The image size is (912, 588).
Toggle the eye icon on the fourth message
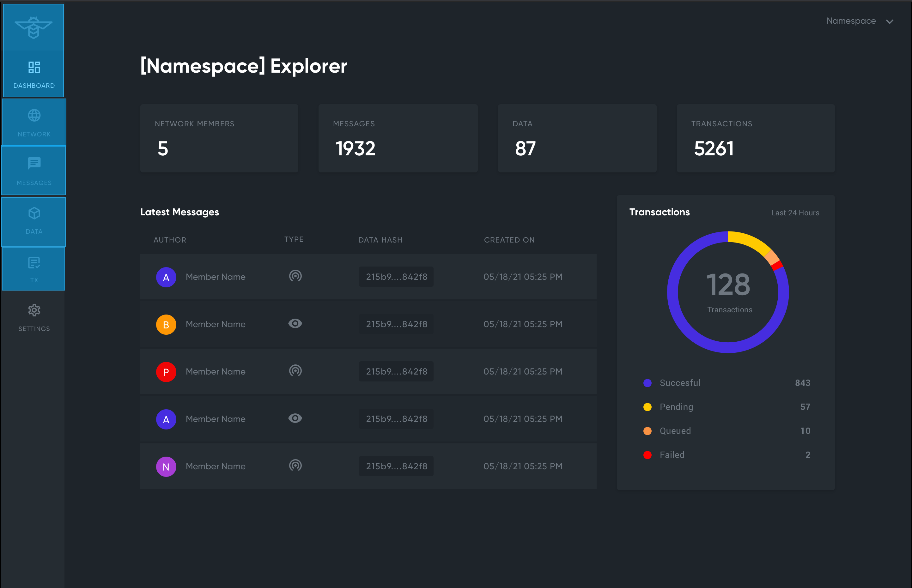[x=295, y=418]
